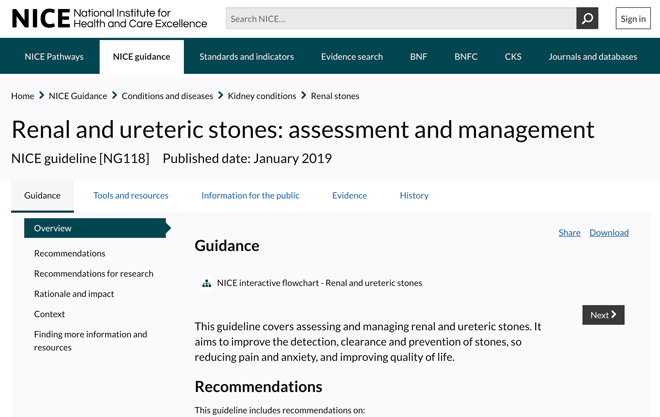Open Recommendations in the side menu
Image resolution: width=660 pixels, height=417 pixels.
(69, 253)
